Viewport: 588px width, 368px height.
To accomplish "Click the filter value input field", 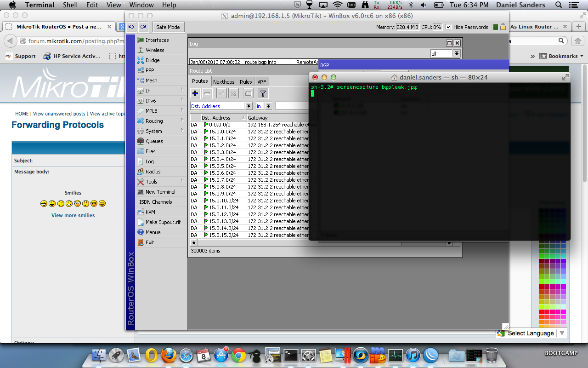I will click(292, 106).
